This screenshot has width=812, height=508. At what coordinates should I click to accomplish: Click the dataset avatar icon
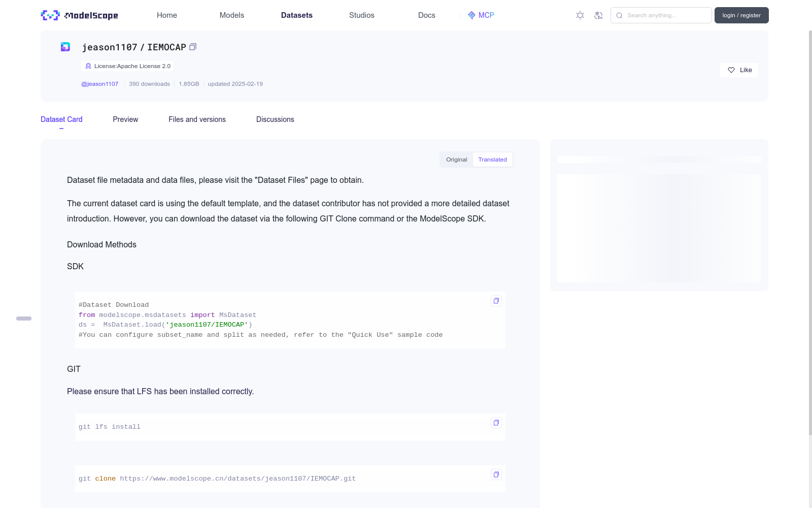pyautogui.click(x=65, y=47)
